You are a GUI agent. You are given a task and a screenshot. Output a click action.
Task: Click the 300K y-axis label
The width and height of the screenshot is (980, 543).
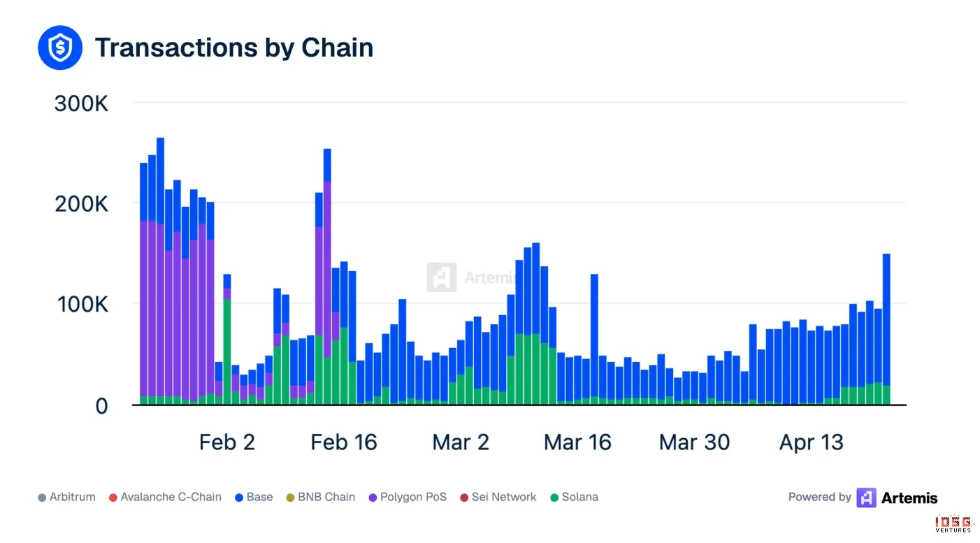[x=82, y=103]
